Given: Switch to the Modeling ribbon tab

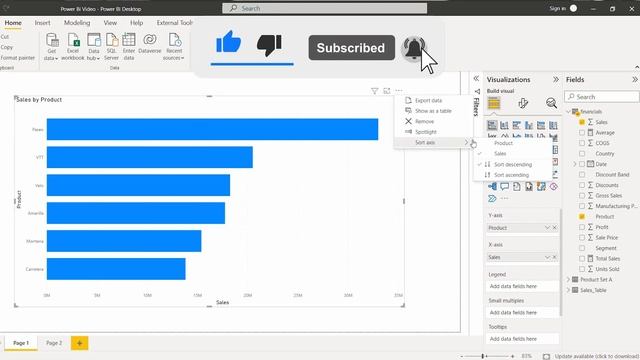Looking at the screenshot, I should coord(77,23).
